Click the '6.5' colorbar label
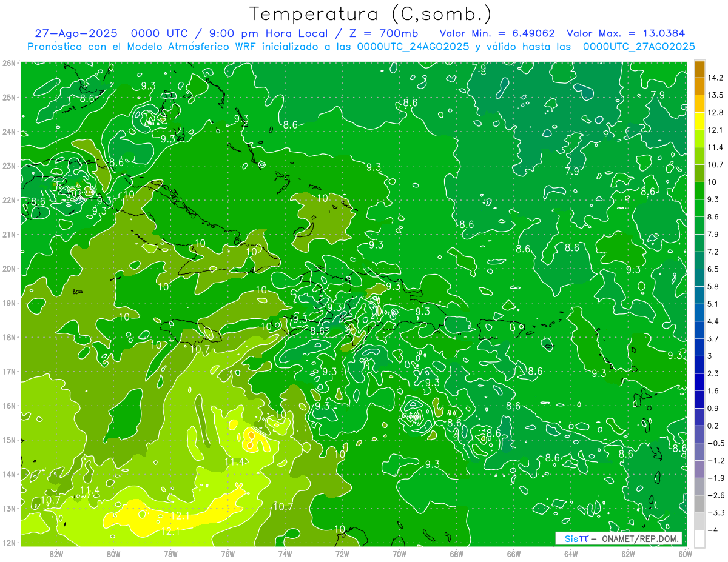The image size is (728, 562). [x=713, y=269]
